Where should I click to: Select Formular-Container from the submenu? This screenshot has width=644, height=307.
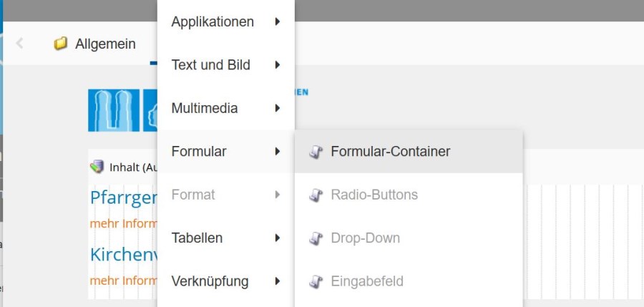(x=390, y=152)
